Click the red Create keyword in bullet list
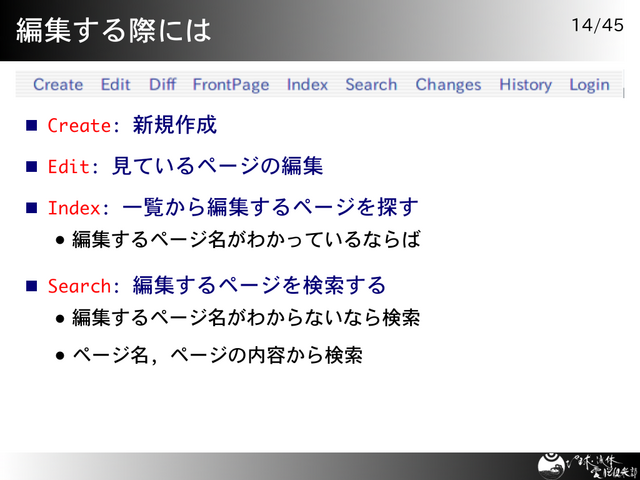 78,126
